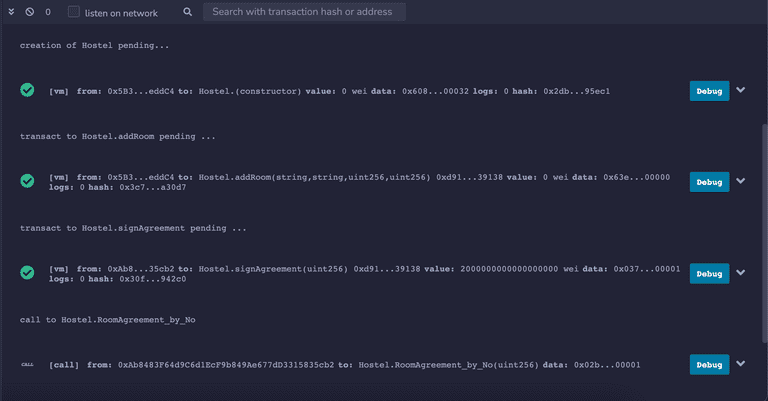This screenshot has width=768, height=401.
Task: Expand details of the addRoom transaction
Action: [741, 181]
